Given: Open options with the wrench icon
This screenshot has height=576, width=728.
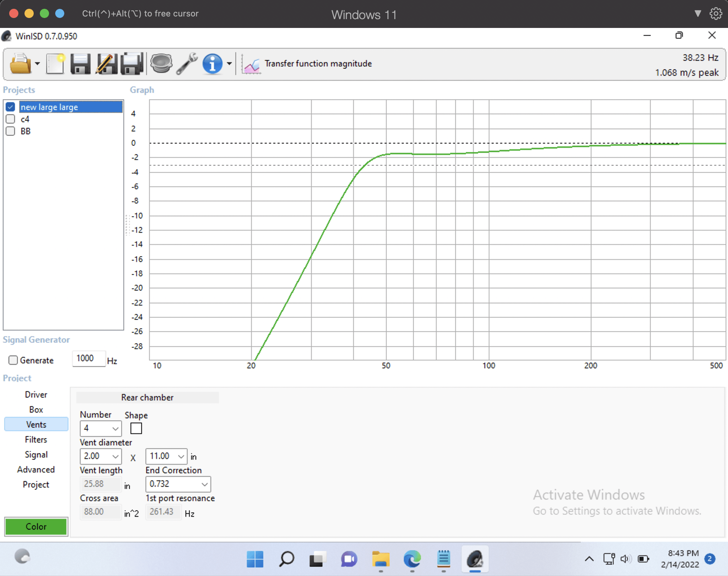Looking at the screenshot, I should pos(186,63).
